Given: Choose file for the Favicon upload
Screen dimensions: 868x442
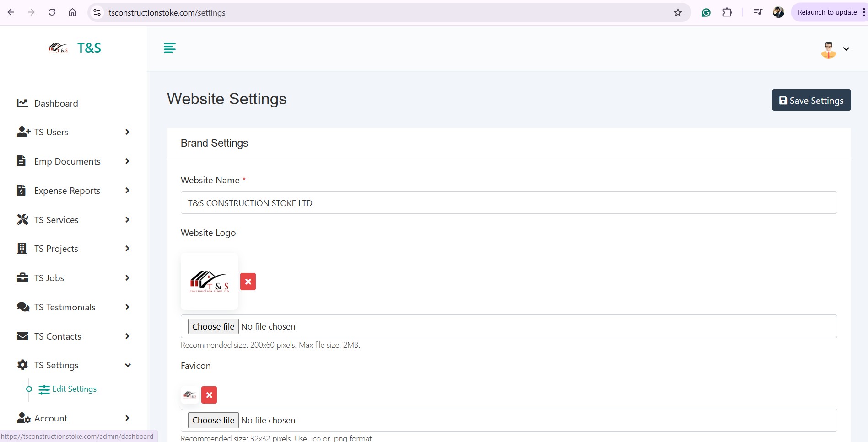Looking at the screenshot, I should click(213, 420).
